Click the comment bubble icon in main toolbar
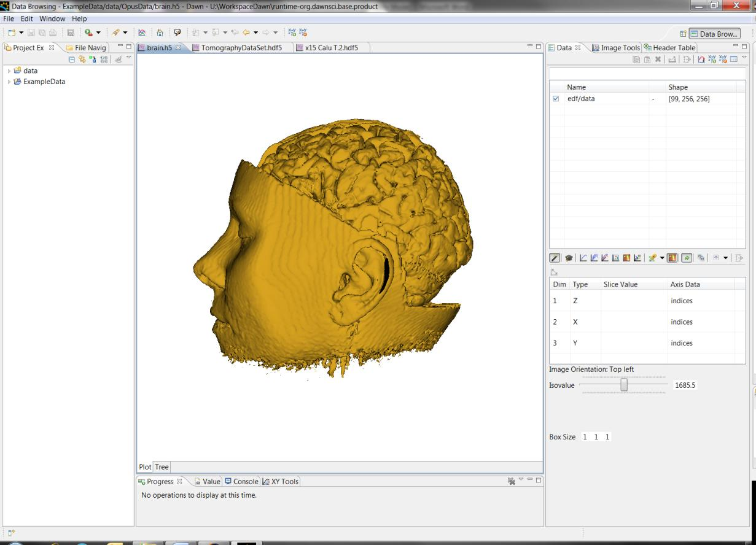Image resolution: width=756 pixels, height=545 pixels. pos(177,33)
